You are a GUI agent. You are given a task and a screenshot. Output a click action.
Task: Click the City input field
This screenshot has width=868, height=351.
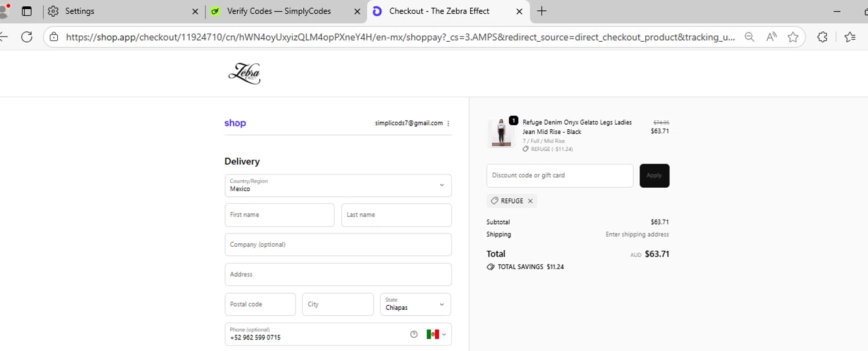[338, 304]
